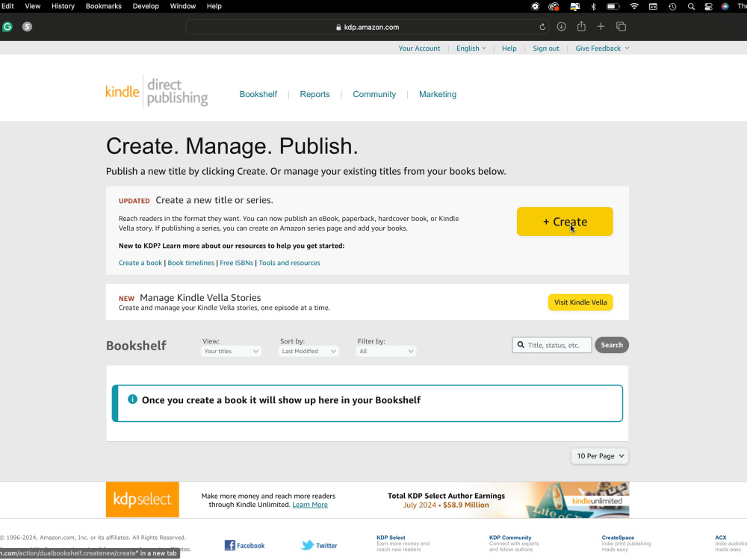Click the gray S extension icon
Viewport: 747px width, 560px height.
pos(27,27)
